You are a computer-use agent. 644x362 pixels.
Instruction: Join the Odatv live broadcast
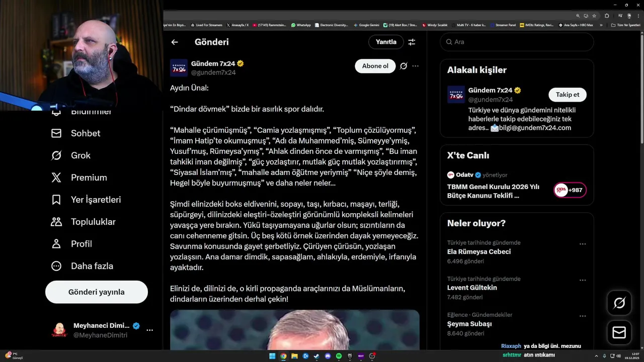coord(570,190)
